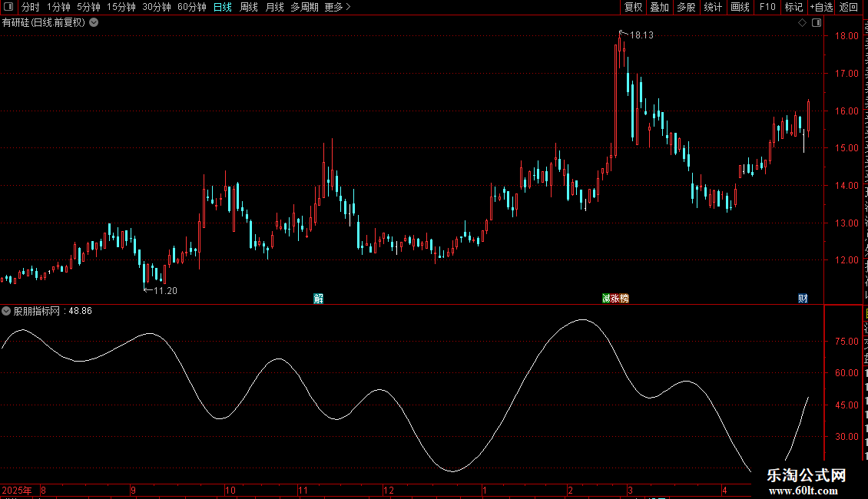This screenshot has width=868, height=499.
Task: Select the 5分钟 period
Action: [x=88, y=7]
